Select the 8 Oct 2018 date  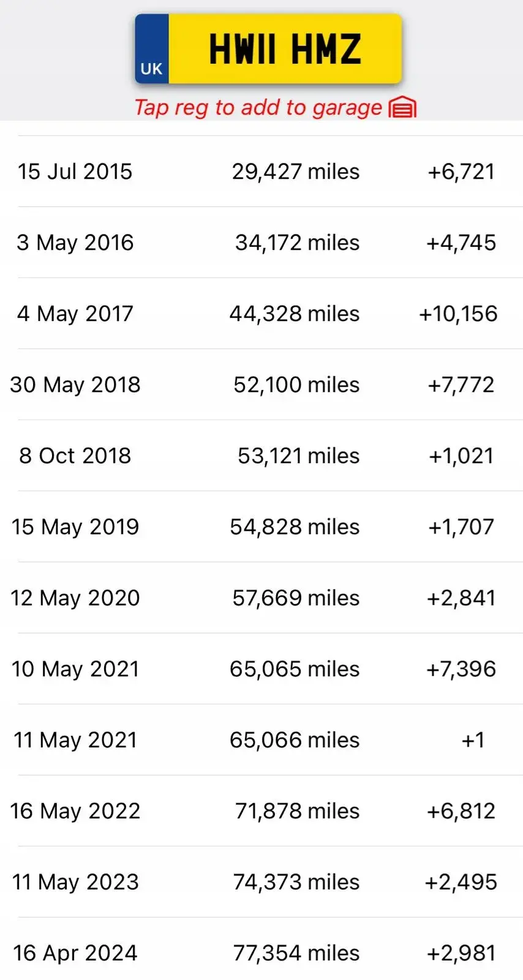coord(75,456)
